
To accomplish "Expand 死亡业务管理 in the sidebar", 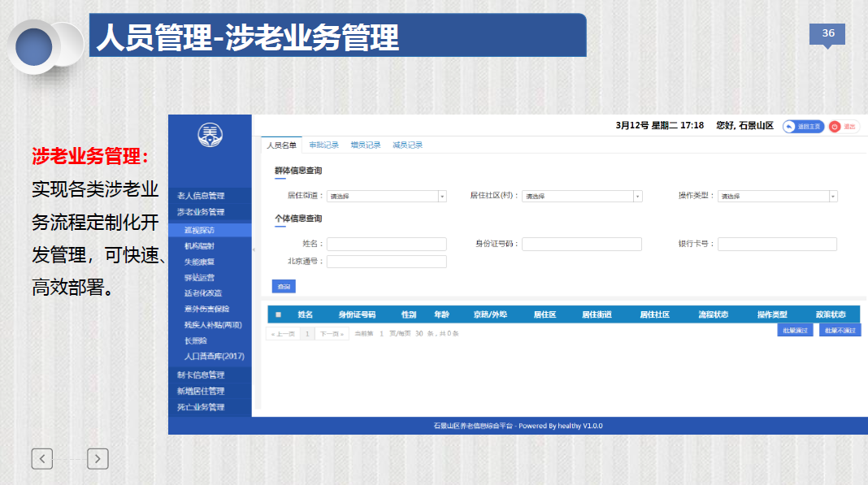I will click(210, 407).
